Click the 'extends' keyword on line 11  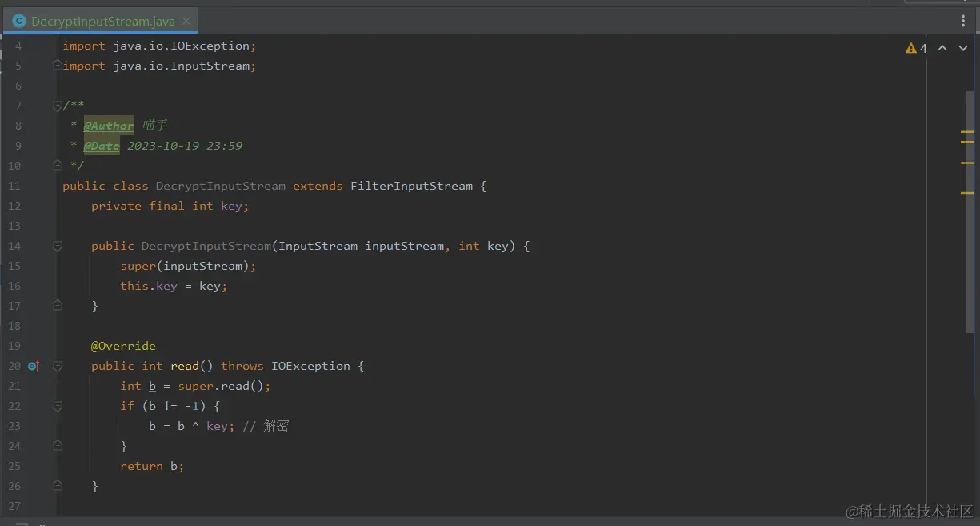coord(318,186)
